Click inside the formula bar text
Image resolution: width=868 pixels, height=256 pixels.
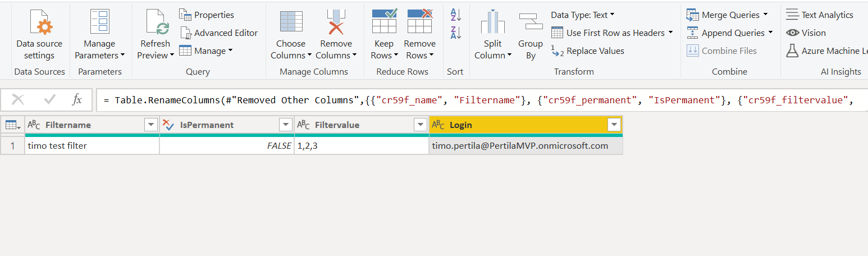(477, 100)
